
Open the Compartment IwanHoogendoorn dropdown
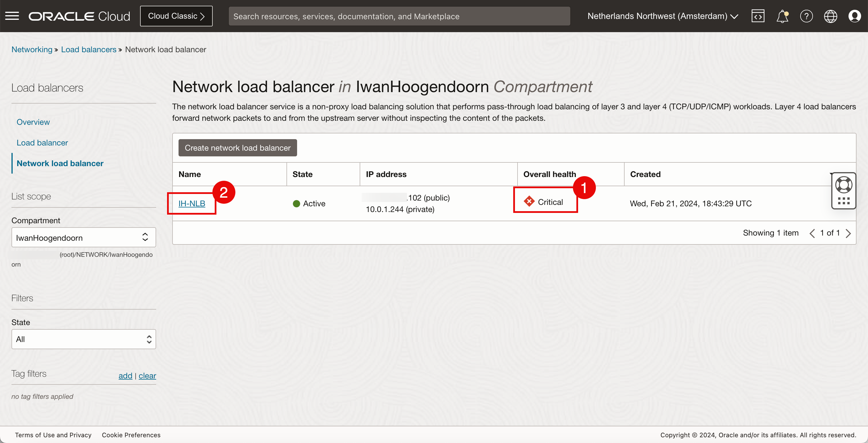click(x=84, y=238)
